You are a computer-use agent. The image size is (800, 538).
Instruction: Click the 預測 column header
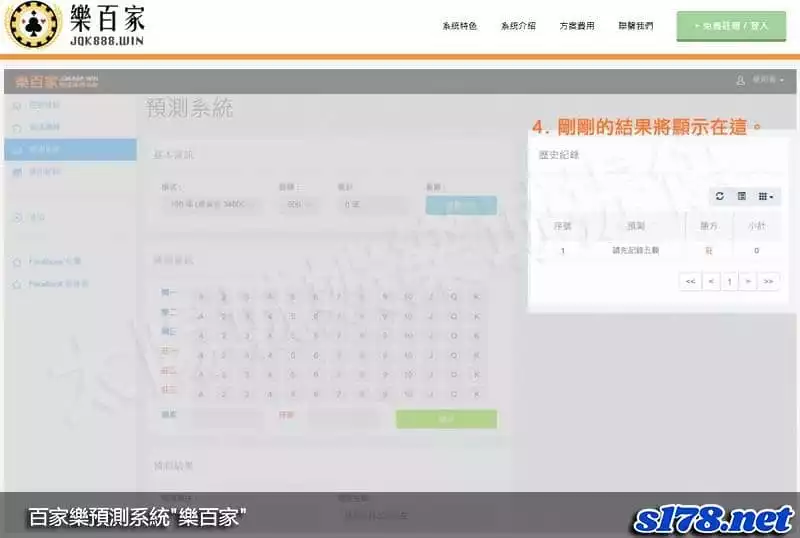click(636, 226)
